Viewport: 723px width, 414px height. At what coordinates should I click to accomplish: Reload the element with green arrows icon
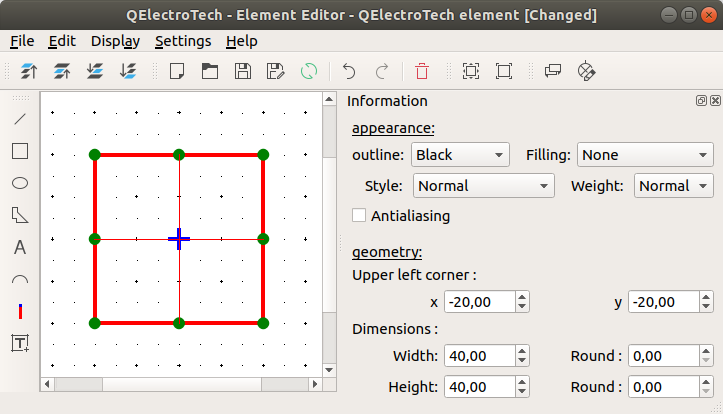[x=308, y=71]
